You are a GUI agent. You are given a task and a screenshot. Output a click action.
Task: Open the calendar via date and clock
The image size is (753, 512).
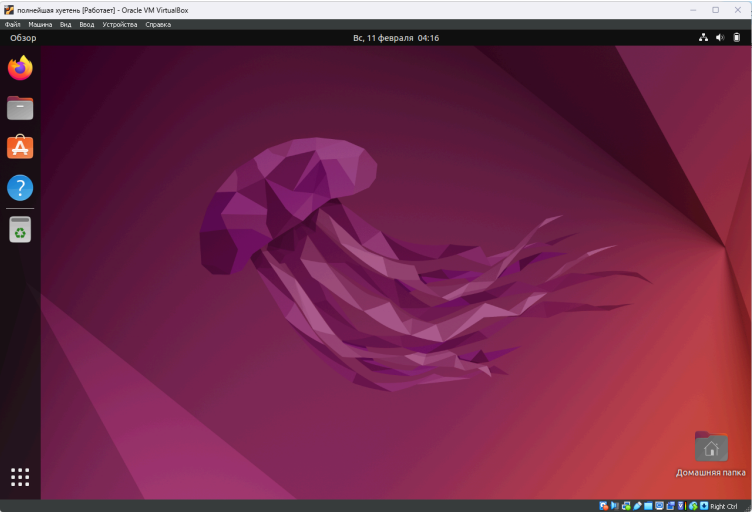point(396,38)
